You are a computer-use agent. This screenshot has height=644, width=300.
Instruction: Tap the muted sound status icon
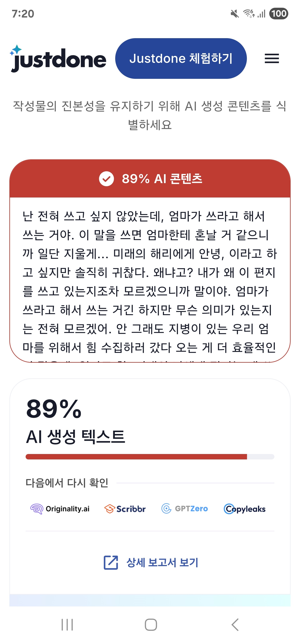[235, 14]
